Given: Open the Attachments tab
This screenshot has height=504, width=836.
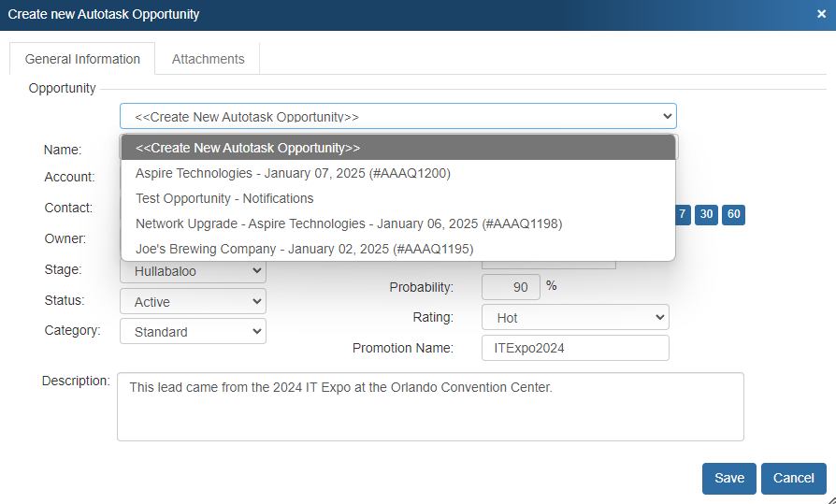Looking at the screenshot, I should [208, 59].
